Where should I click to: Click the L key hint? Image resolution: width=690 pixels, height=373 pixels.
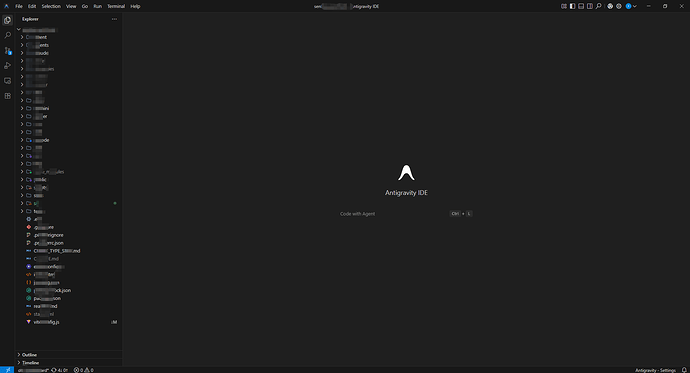(x=469, y=214)
